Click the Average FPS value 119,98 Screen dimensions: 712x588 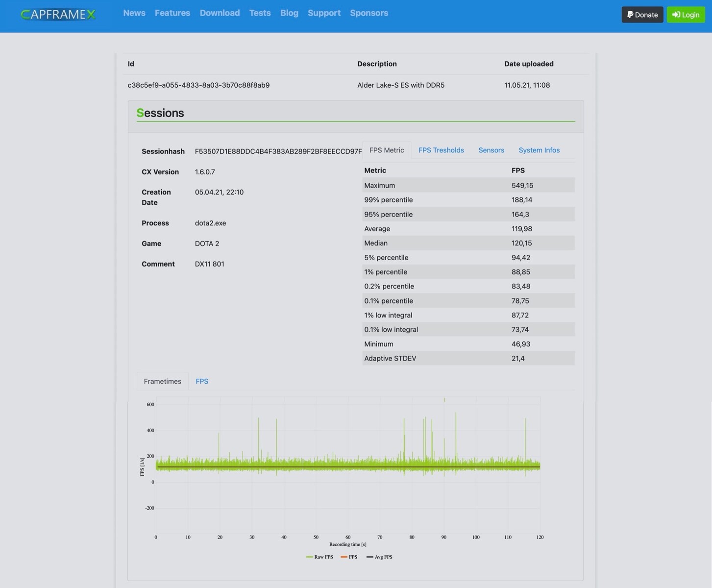click(x=522, y=229)
